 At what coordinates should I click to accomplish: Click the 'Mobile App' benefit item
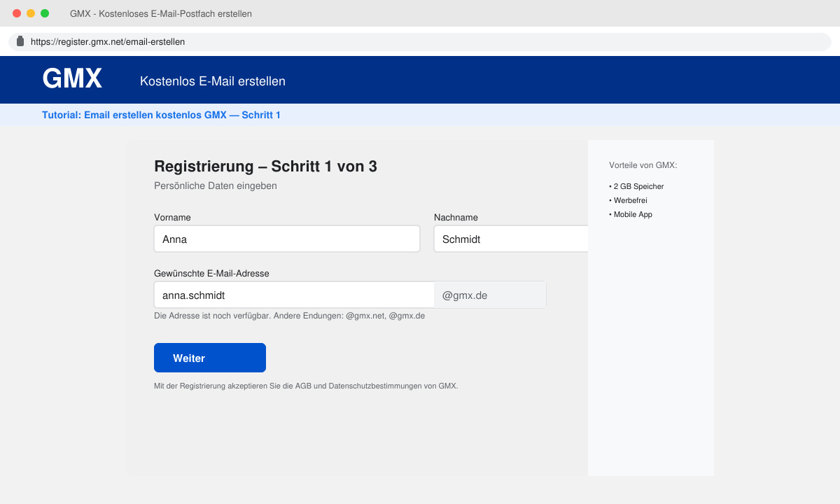pos(631,214)
